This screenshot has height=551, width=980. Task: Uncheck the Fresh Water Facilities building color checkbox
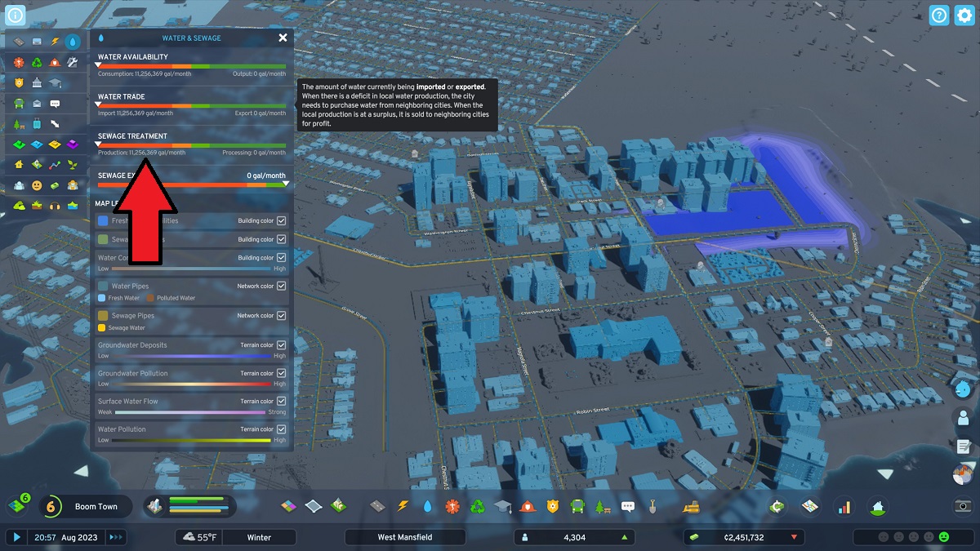pyautogui.click(x=282, y=220)
